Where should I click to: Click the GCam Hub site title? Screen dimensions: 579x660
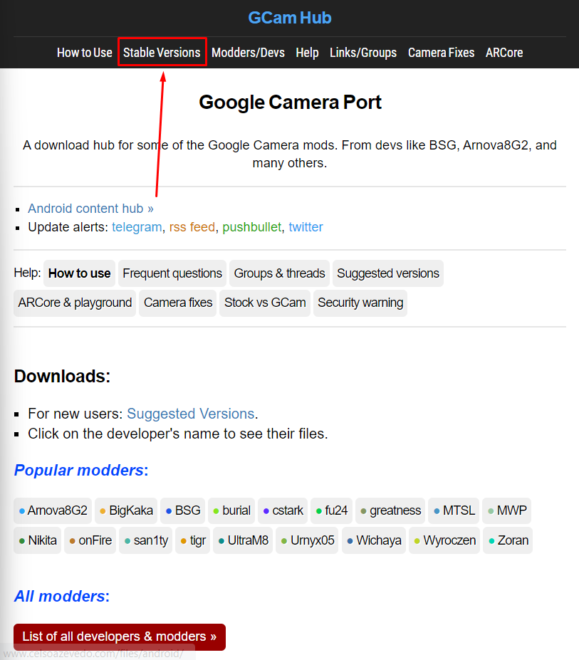pyautogui.click(x=290, y=18)
